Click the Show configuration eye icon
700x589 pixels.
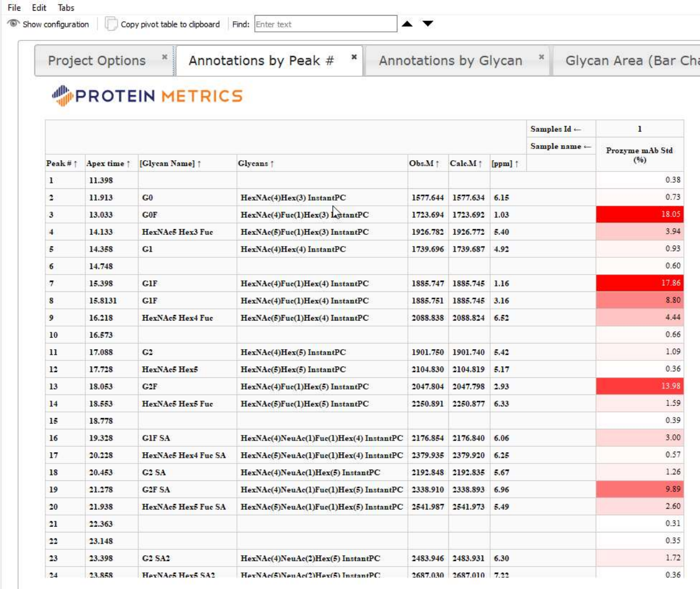[x=13, y=24]
